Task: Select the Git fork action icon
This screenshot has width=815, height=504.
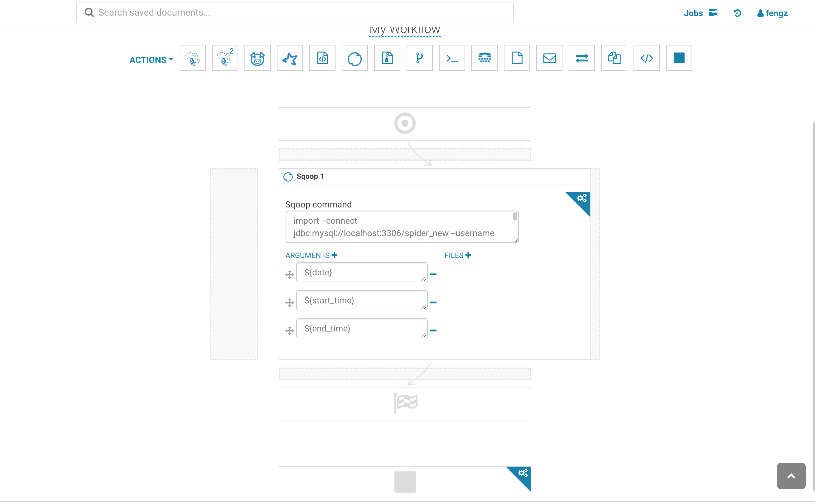Action: coord(419,58)
